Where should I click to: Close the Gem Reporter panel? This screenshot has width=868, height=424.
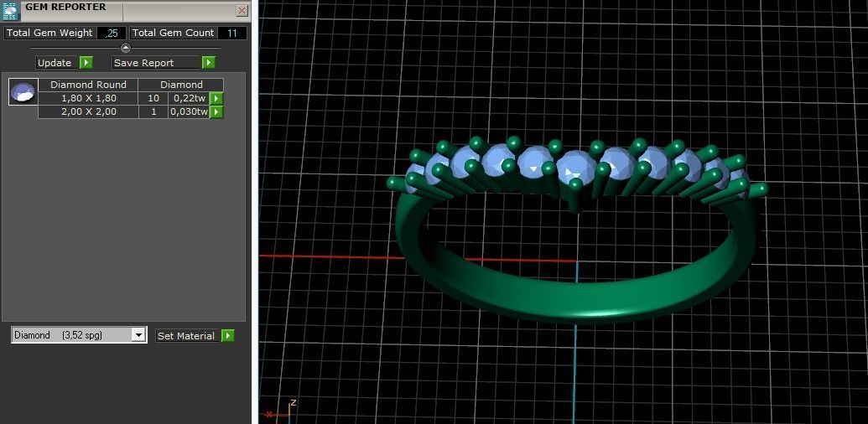tap(242, 11)
